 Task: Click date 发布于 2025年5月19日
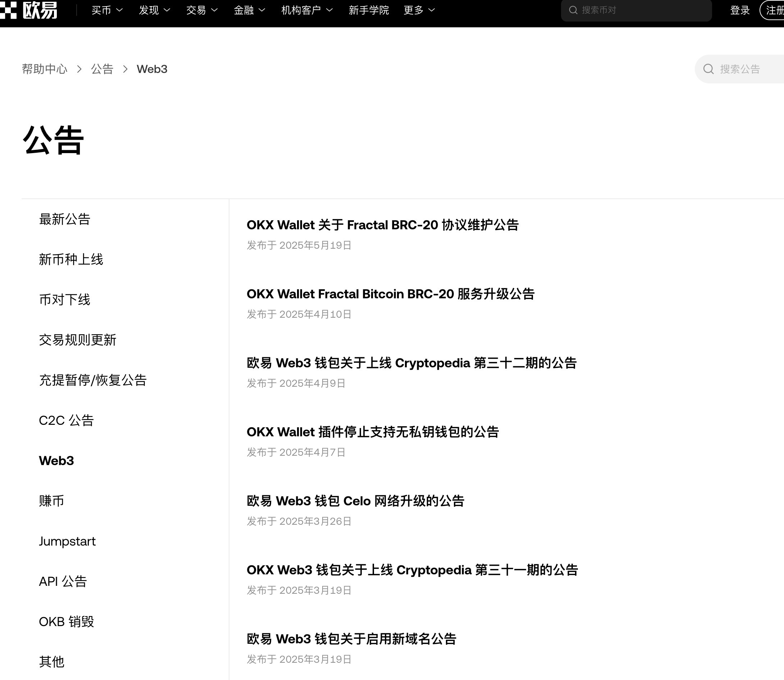point(299,245)
